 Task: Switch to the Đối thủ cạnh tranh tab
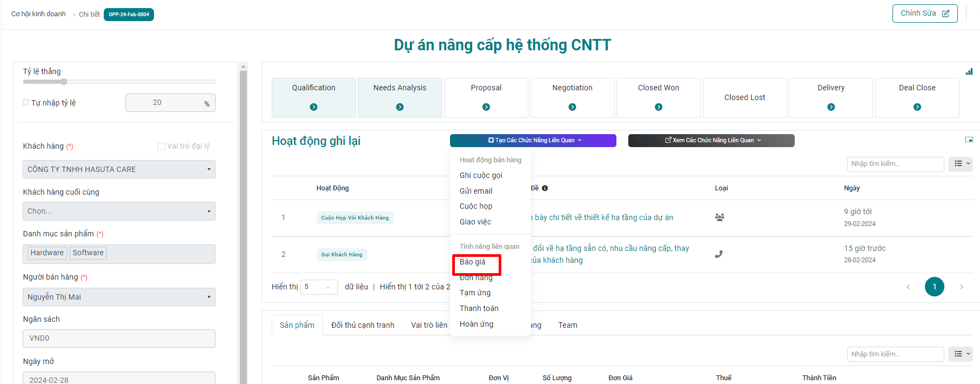point(363,325)
